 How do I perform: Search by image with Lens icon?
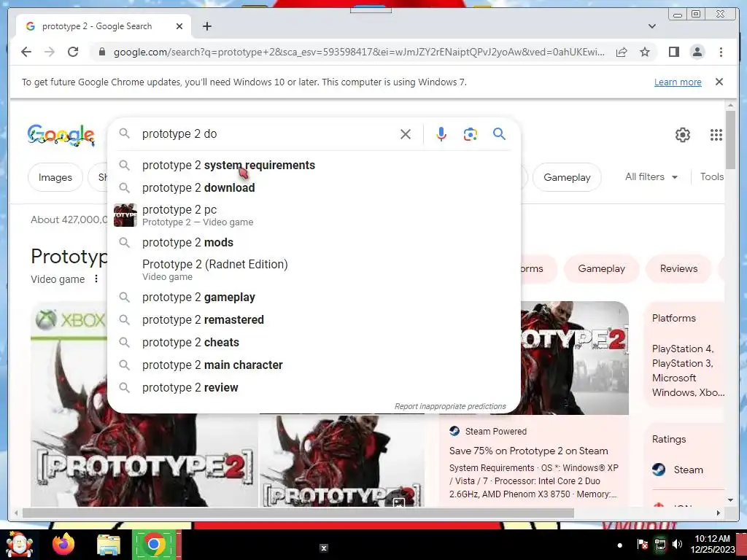tap(471, 134)
